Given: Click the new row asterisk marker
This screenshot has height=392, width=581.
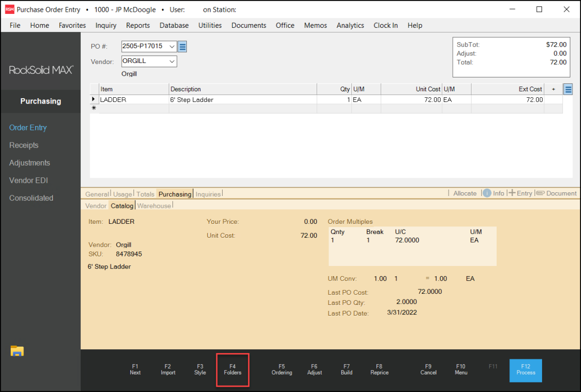Looking at the screenshot, I should coord(94,108).
